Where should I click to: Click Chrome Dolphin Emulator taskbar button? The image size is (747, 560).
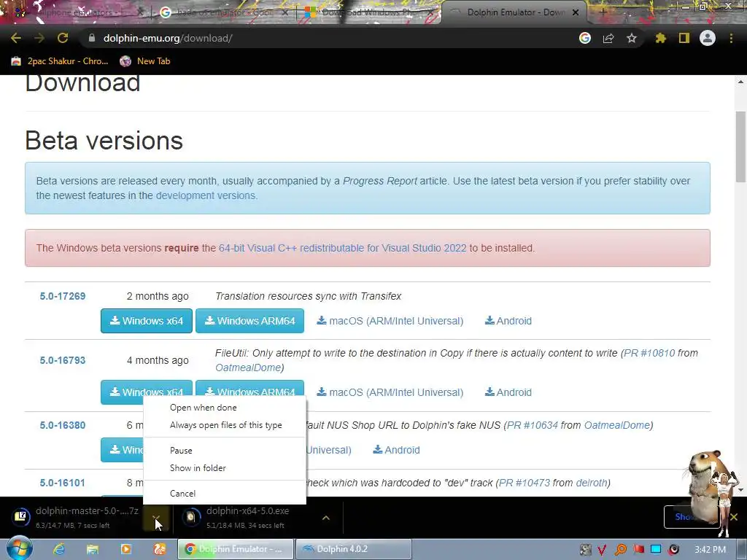click(x=236, y=549)
